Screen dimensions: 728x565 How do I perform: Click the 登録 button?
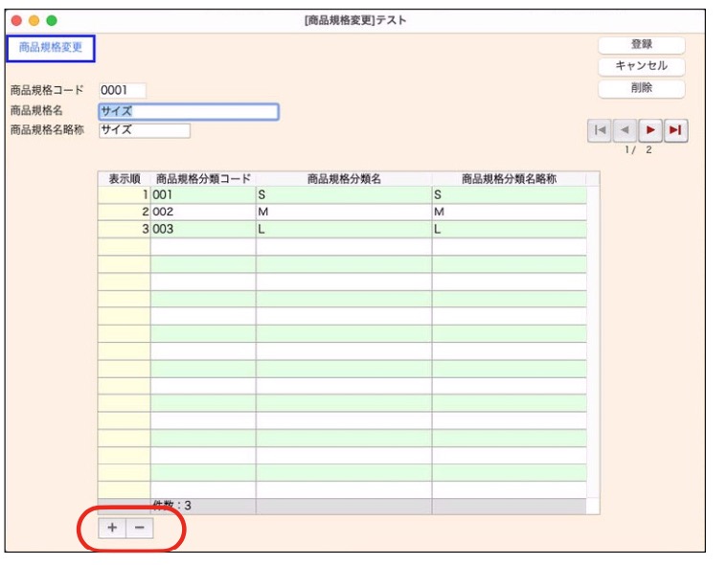coord(641,45)
